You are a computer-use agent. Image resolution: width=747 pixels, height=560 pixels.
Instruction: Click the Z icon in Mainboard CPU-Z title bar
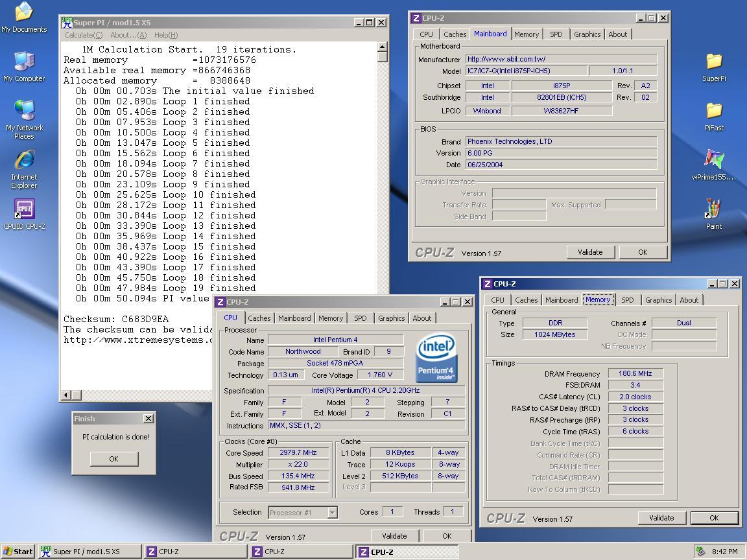tap(416, 18)
